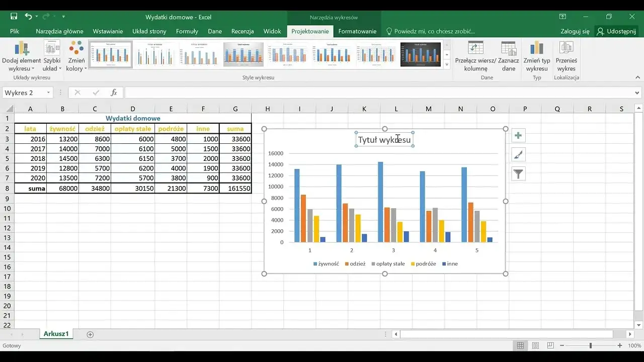This screenshot has height=362, width=644.
Task: Click the Udostępnij button
Action: pos(617,31)
